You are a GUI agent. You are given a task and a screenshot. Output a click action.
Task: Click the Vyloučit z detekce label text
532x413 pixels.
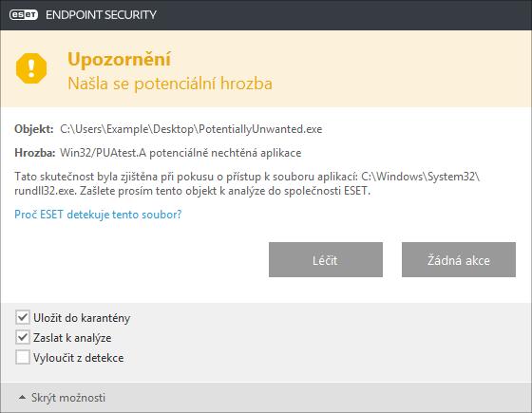coord(78,358)
